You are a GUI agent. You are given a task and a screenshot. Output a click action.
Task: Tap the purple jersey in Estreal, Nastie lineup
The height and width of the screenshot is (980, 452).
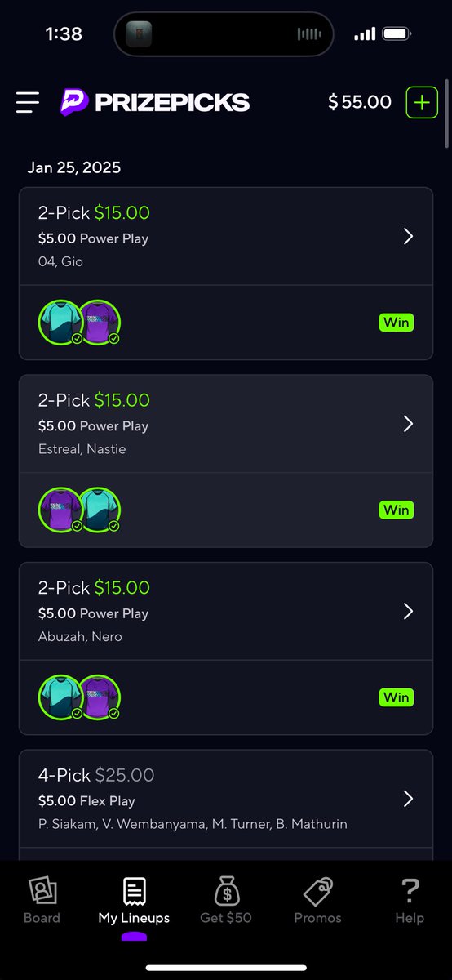click(x=60, y=510)
